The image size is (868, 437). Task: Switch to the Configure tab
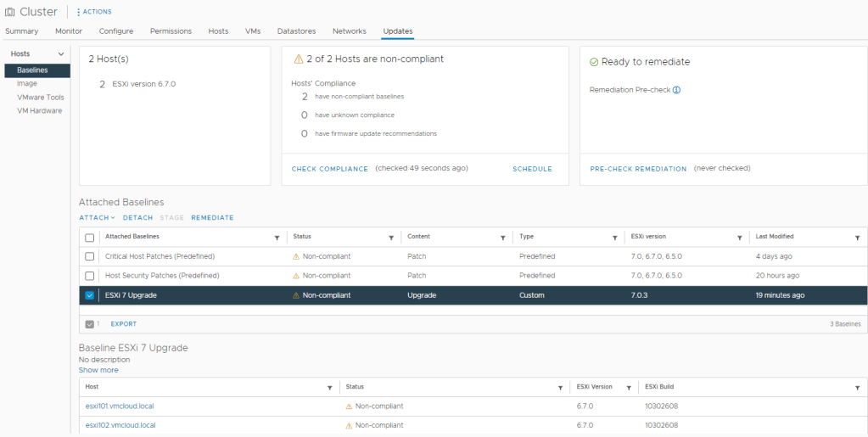pyautogui.click(x=116, y=31)
